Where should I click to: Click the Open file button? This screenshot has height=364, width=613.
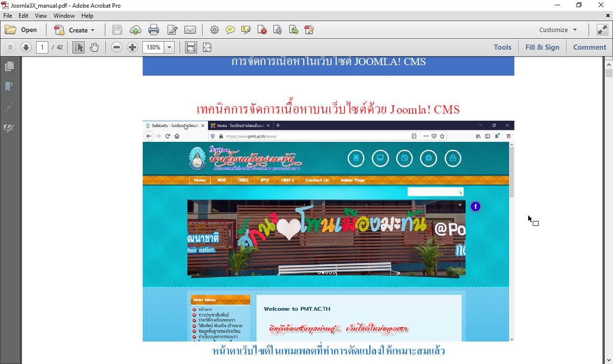click(x=21, y=30)
